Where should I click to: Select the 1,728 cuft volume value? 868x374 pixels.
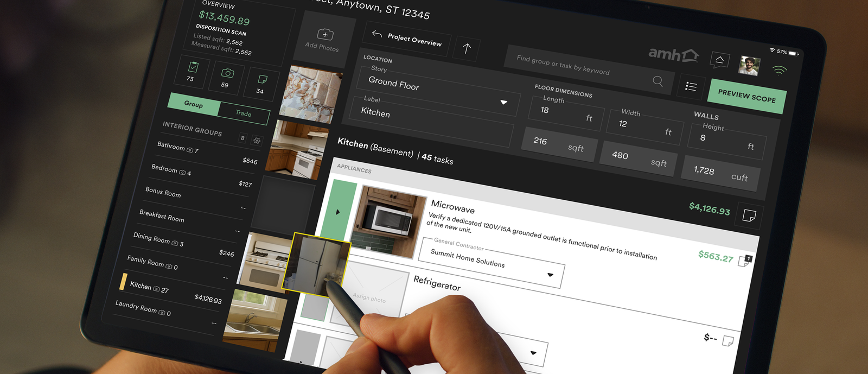click(721, 174)
